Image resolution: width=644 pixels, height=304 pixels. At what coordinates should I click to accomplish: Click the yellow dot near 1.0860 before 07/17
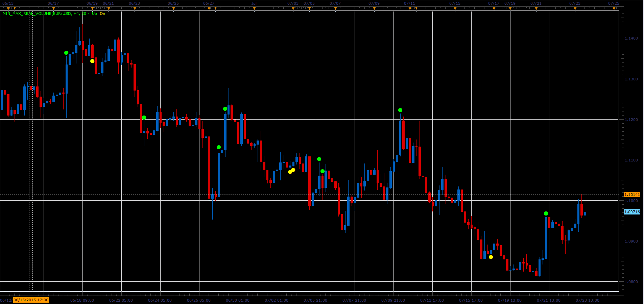(x=491, y=257)
